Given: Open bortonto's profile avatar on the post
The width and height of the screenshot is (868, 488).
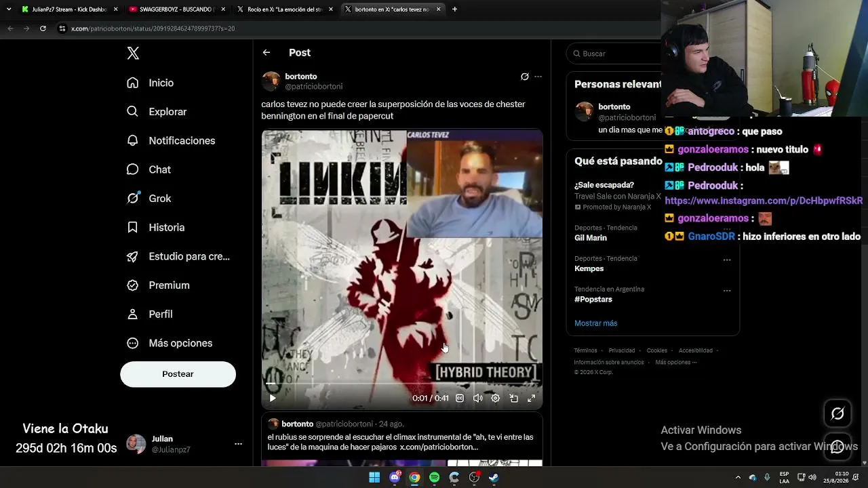Looking at the screenshot, I should pyautogui.click(x=271, y=81).
